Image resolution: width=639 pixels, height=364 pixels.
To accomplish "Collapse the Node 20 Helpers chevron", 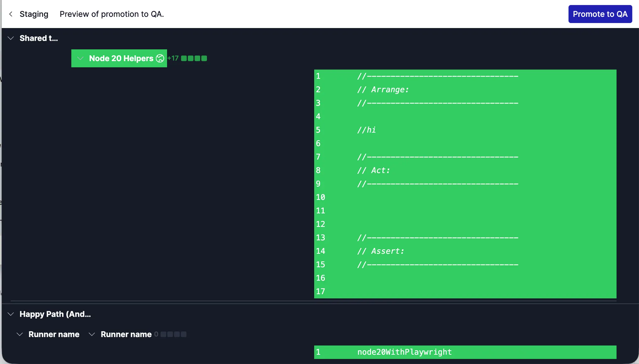I will tap(80, 58).
